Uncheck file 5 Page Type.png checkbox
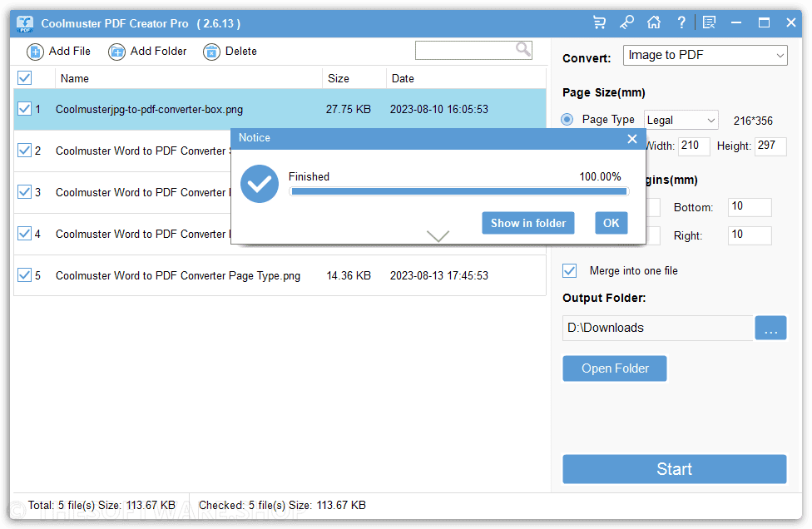This screenshot has height=529, width=812. 24,274
